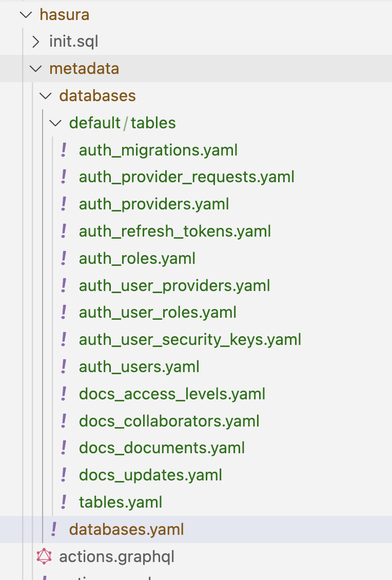Screen dimensions: 392x580
Task: Open auth_refresh_tokens.yaml
Action: (x=174, y=231)
